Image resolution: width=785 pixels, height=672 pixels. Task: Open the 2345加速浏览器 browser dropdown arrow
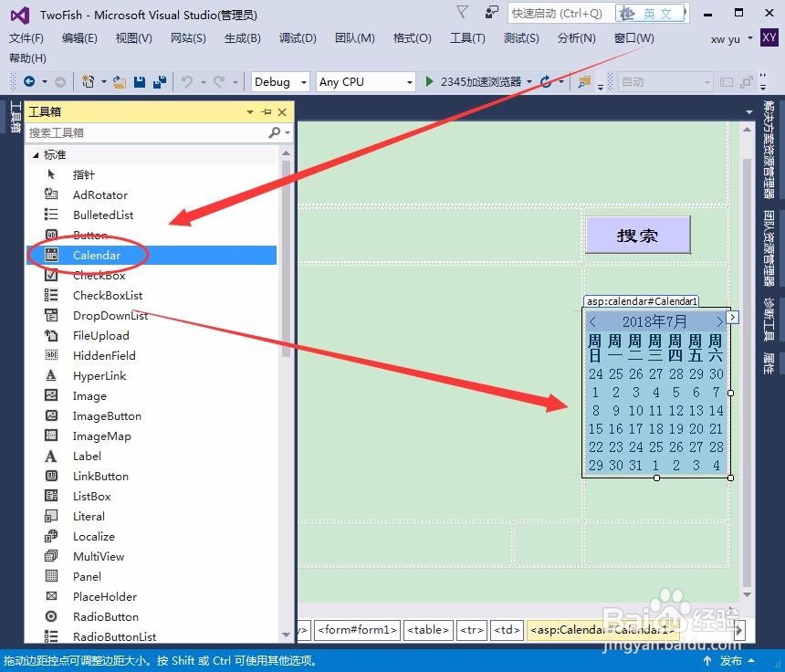point(529,81)
